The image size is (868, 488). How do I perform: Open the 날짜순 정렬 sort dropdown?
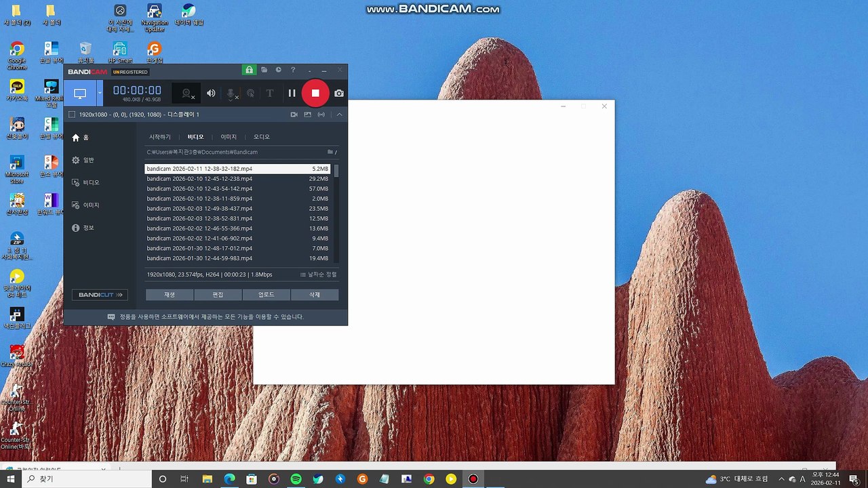click(318, 274)
